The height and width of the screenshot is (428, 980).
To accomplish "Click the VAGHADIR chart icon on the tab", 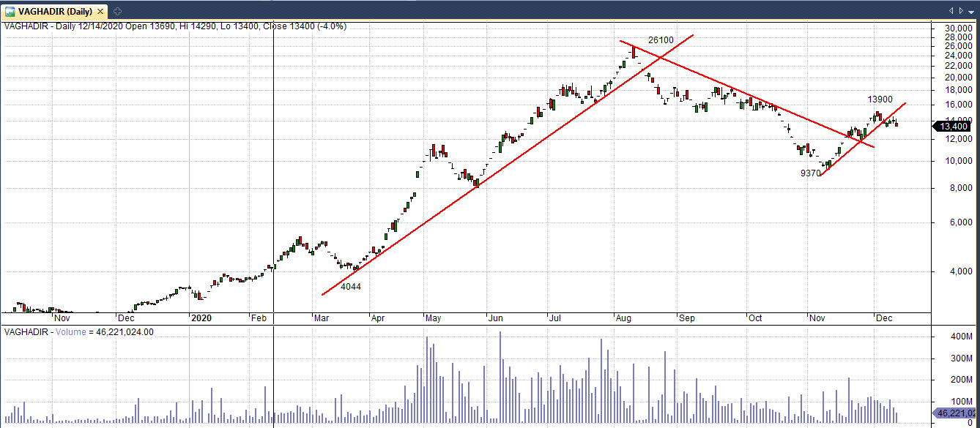I will click(x=10, y=11).
